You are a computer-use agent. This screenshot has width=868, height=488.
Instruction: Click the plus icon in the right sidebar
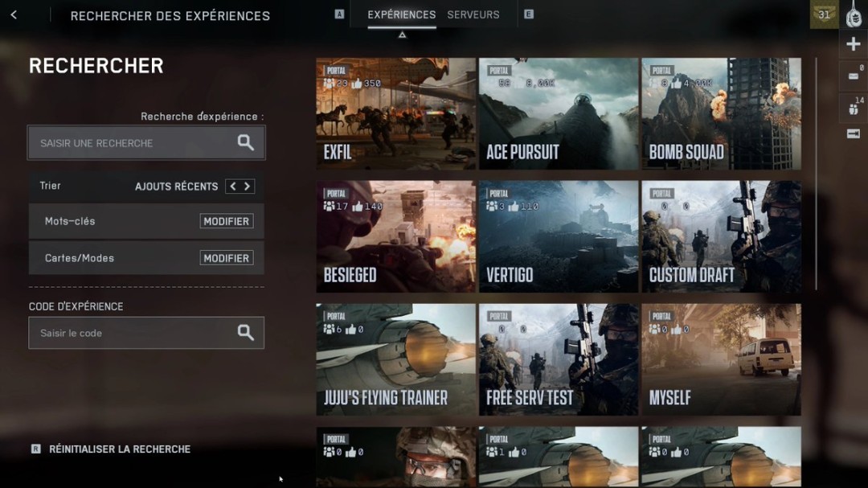[854, 45]
